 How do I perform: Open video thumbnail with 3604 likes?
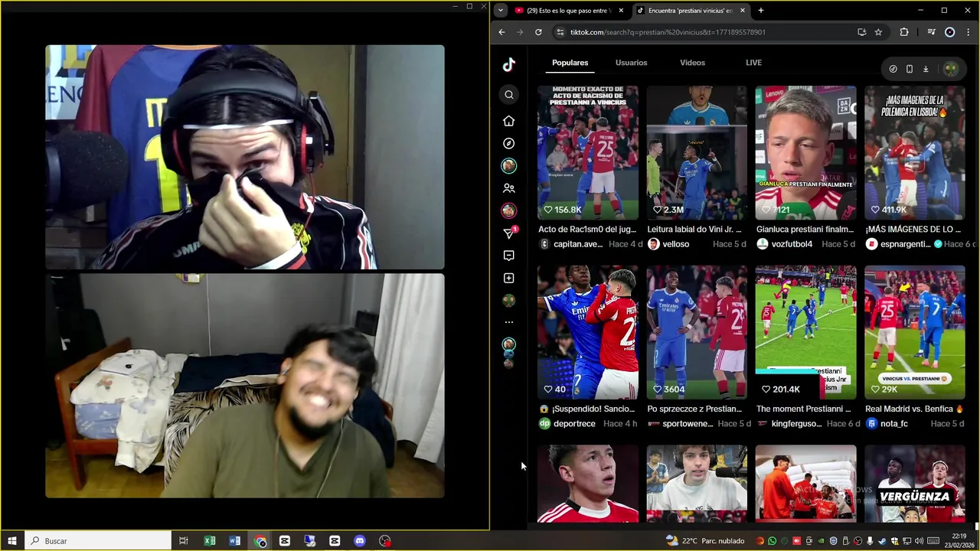point(697,332)
